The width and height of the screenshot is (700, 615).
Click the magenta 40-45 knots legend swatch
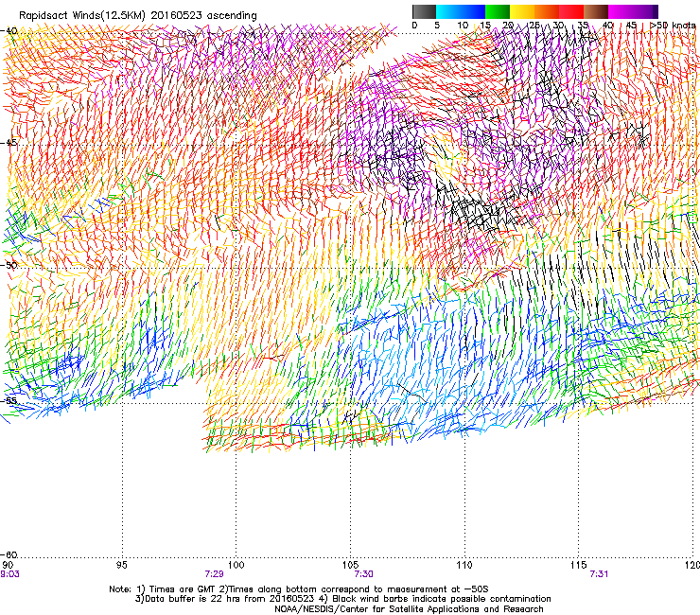(x=621, y=11)
